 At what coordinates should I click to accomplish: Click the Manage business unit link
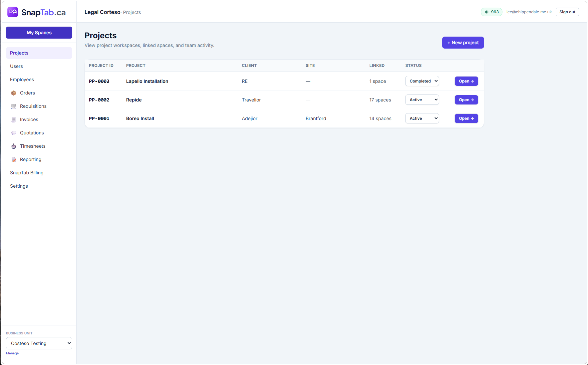(x=12, y=353)
